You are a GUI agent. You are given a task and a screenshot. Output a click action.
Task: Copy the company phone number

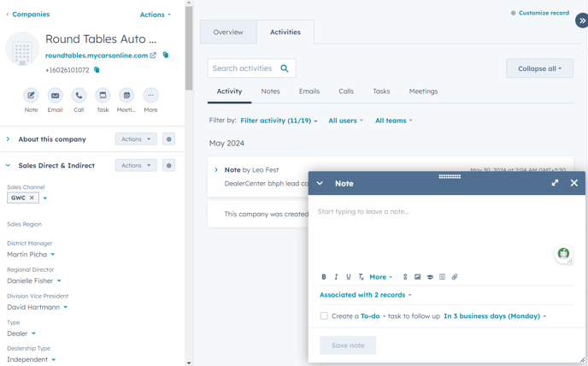point(97,70)
